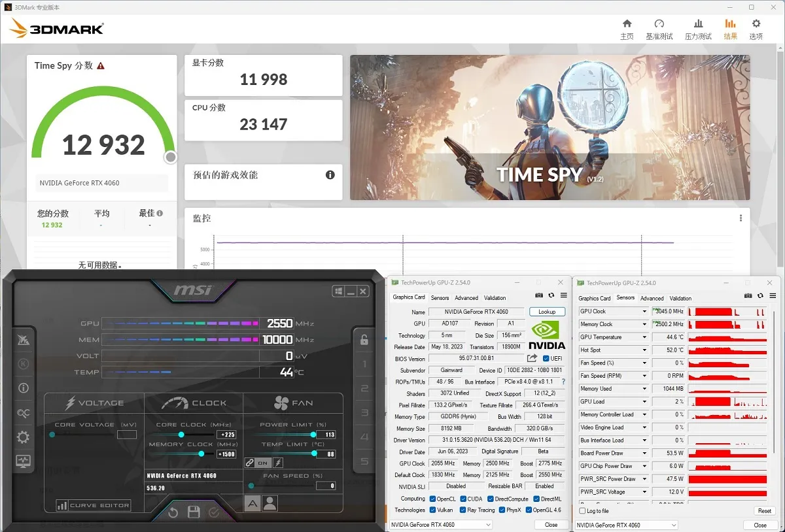
Task: Open the Memory Used sensor dropdown
Action: [x=644, y=389]
